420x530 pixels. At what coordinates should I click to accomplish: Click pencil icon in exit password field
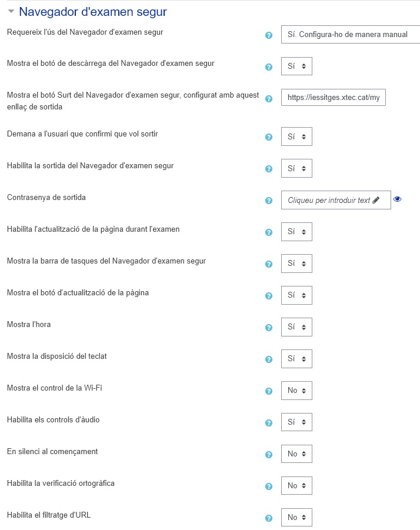[376, 200]
